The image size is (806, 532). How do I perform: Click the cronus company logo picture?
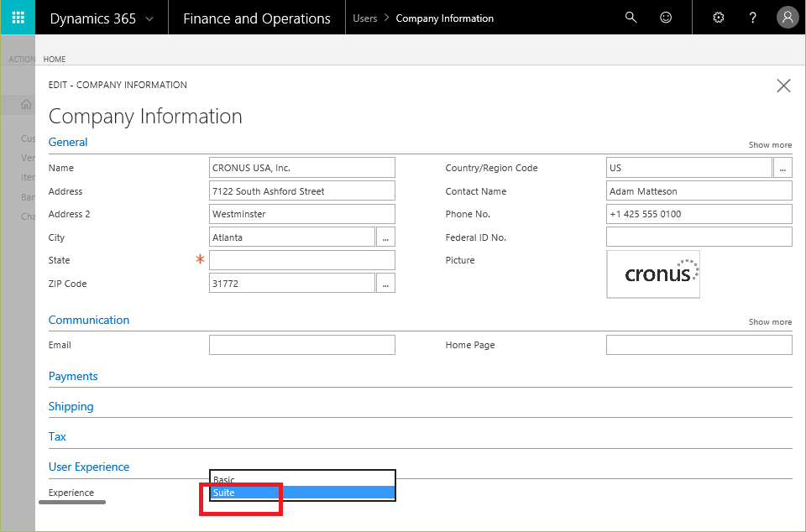(653, 274)
